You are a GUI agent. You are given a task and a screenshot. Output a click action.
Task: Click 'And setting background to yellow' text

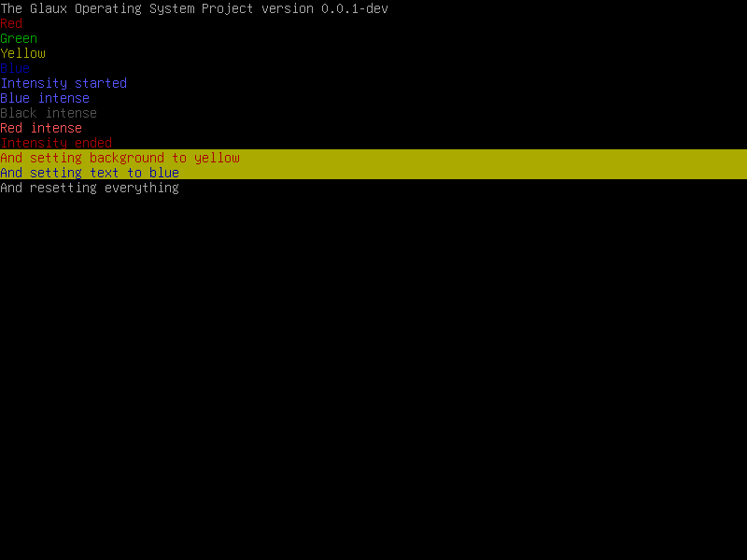pyautogui.click(x=120, y=158)
